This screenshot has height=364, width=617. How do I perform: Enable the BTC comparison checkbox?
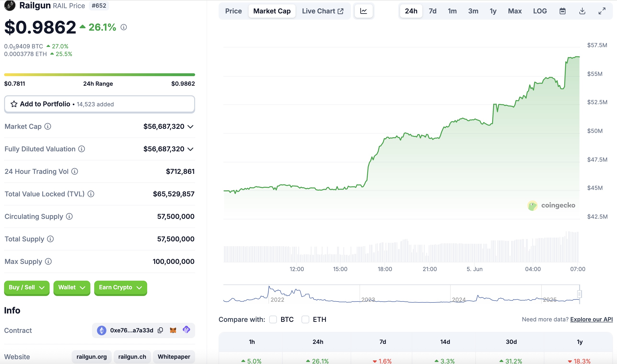click(x=273, y=319)
